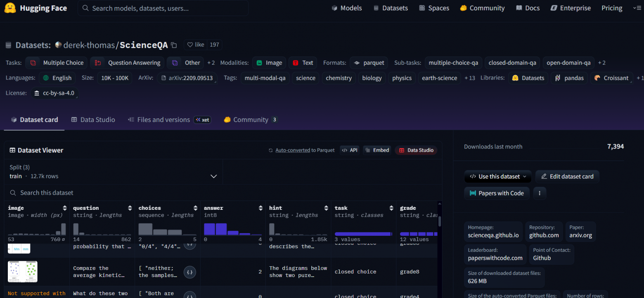Click the API button in Dataset Viewer
The image size is (644, 298).
coord(349,150)
